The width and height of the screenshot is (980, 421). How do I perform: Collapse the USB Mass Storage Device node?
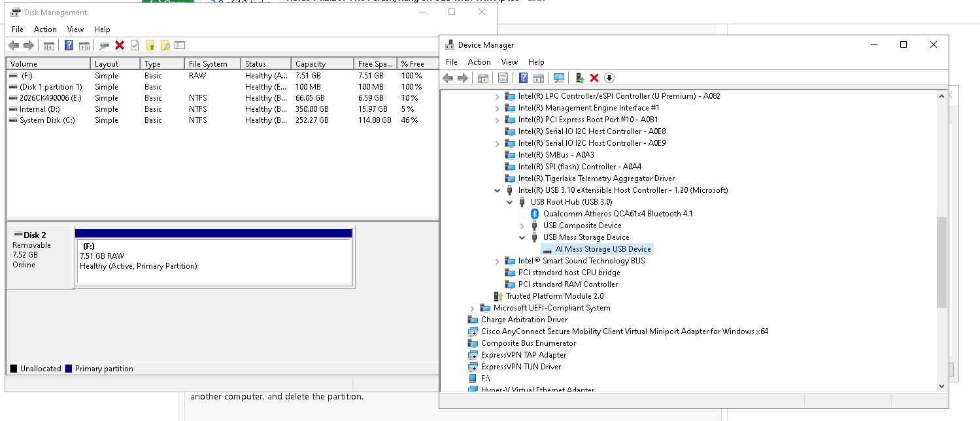point(521,237)
